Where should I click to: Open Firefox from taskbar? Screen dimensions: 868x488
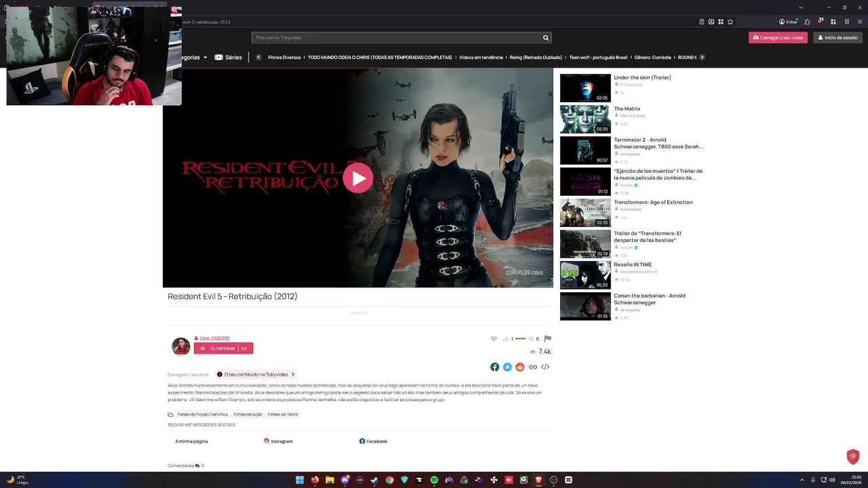[315, 480]
